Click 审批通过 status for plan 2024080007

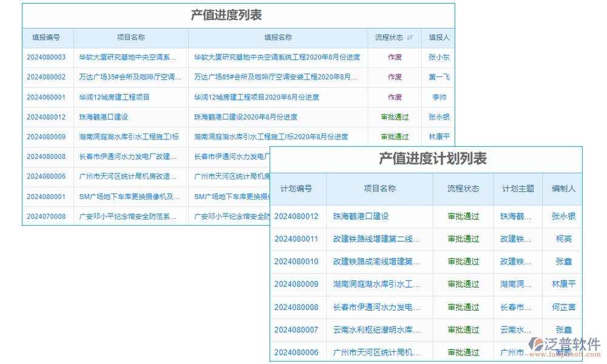click(463, 329)
